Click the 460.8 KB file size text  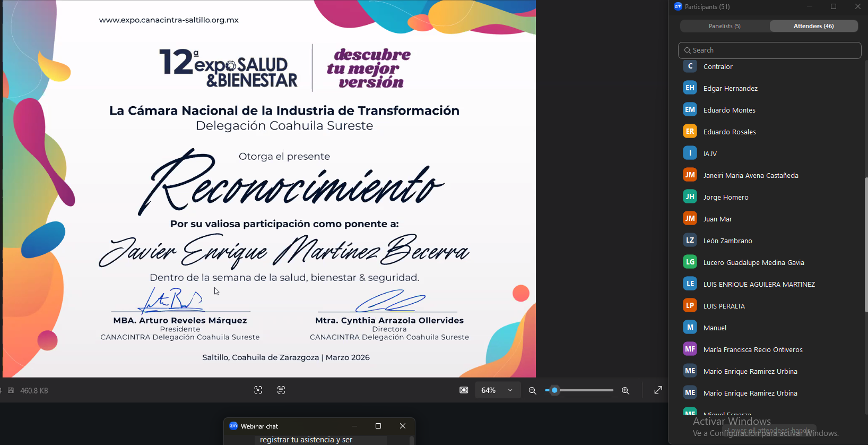click(34, 390)
